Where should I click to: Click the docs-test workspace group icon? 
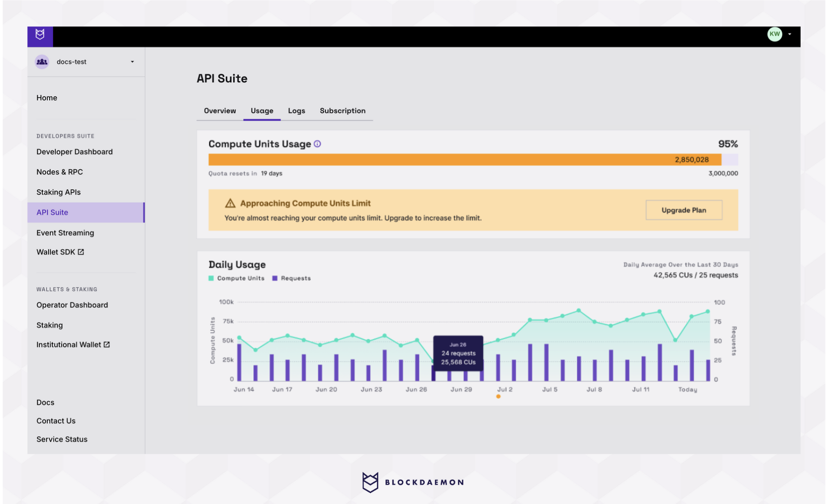(42, 62)
